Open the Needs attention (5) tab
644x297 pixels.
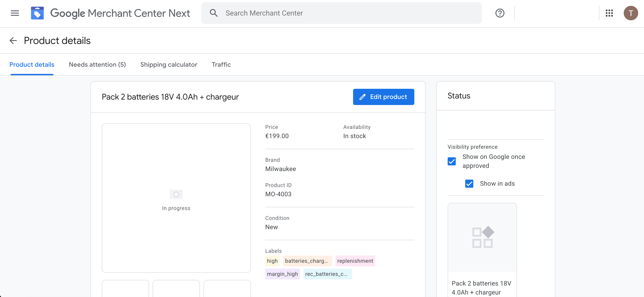(x=97, y=64)
